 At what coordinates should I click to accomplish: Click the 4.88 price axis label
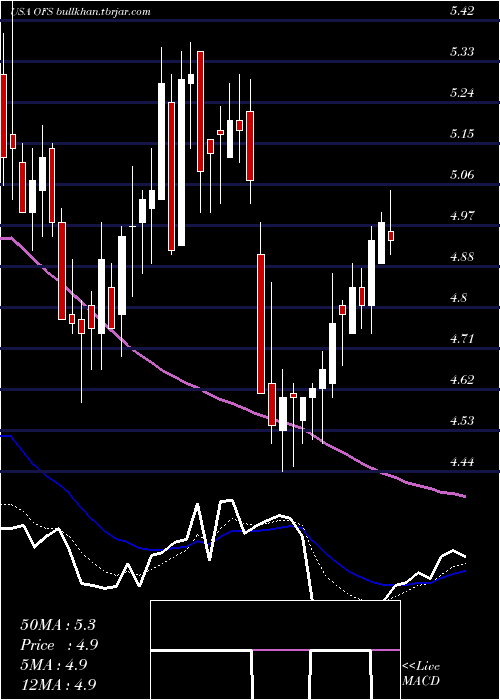point(462,257)
